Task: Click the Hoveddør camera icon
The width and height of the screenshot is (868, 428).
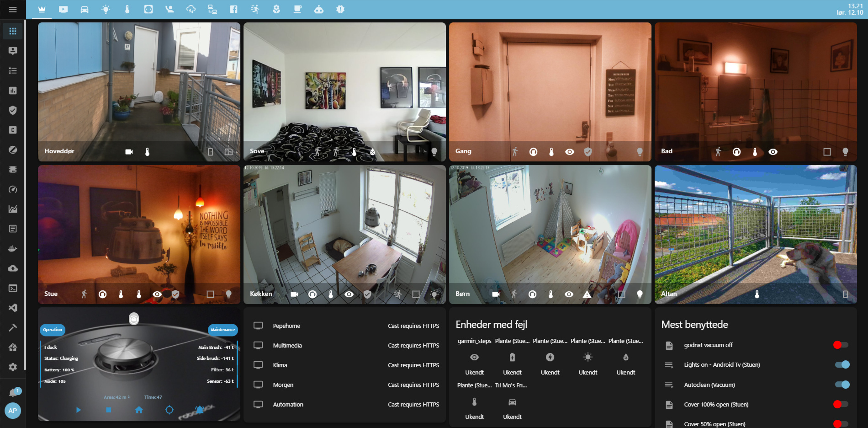Action: pyautogui.click(x=129, y=152)
